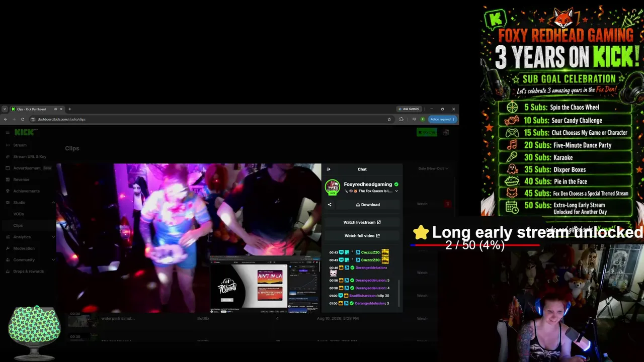The image size is (644, 362).
Task: Bookmark this page with the star icon
Action: 389,119
